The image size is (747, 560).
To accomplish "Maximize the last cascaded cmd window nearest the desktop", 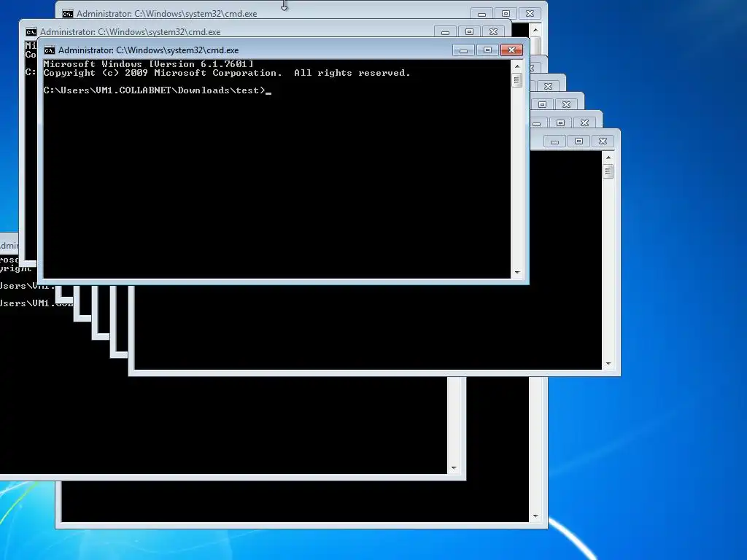I will click(578, 141).
